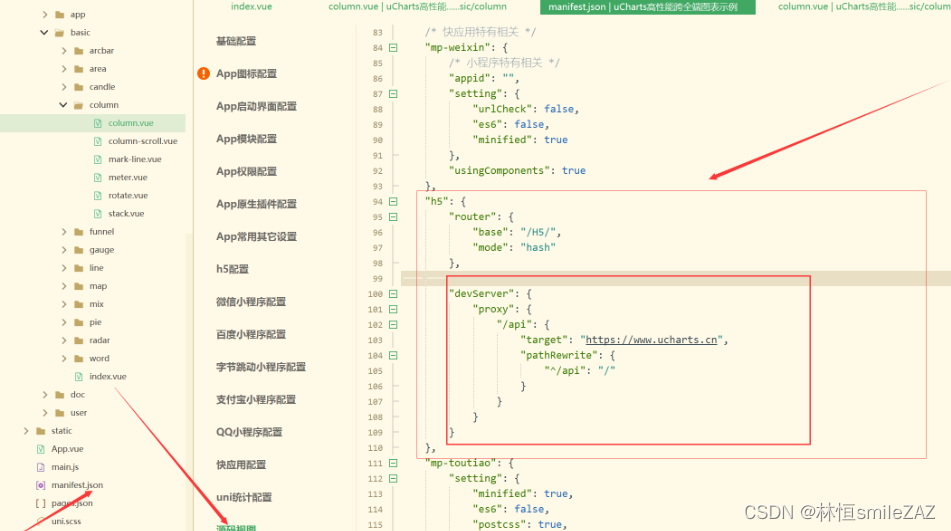Click the App.vue file icon

[x=41, y=449]
